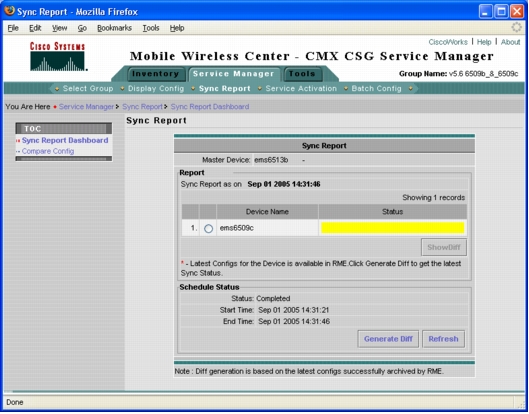This screenshot has width=529, height=414.
Task: Click the Refresh button
Action: (x=443, y=339)
